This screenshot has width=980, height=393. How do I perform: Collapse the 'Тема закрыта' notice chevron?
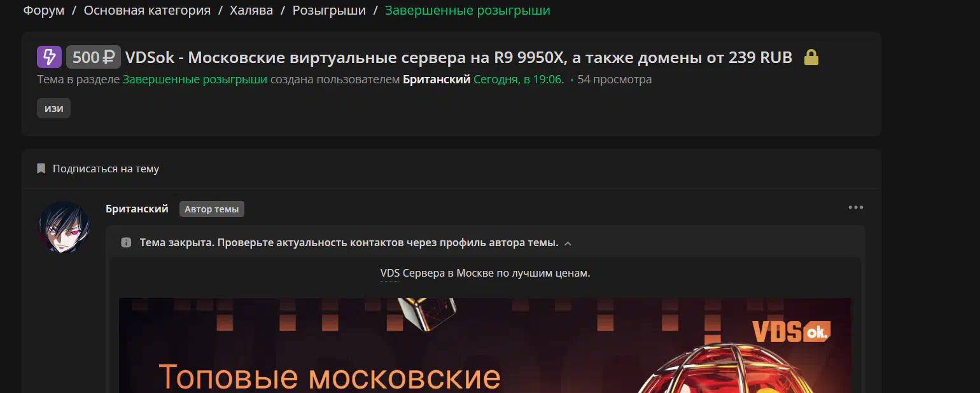click(x=568, y=243)
